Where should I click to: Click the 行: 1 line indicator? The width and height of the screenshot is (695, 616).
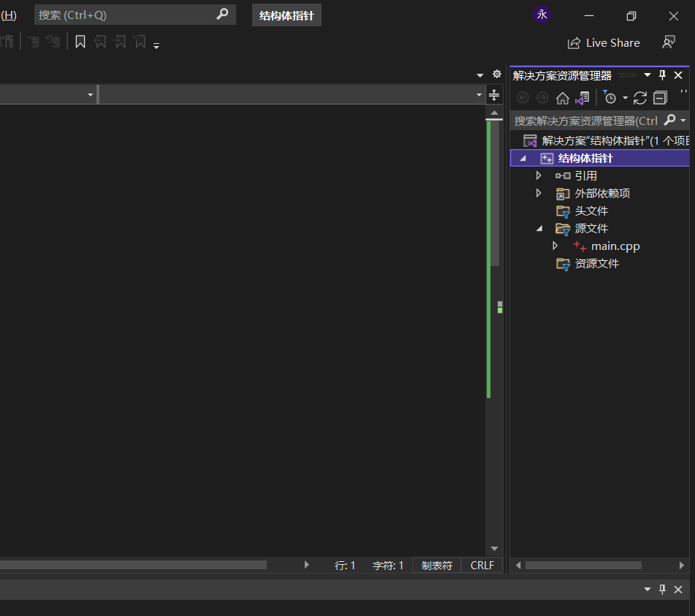(x=345, y=566)
